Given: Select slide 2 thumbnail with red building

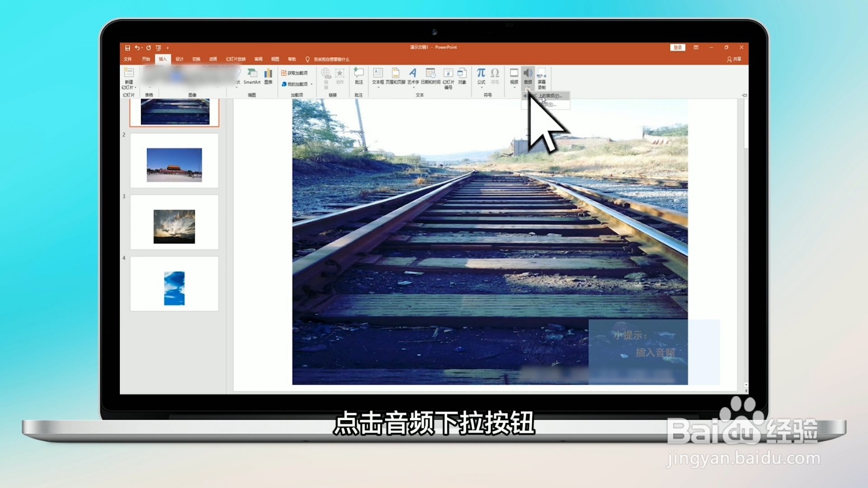Looking at the screenshot, I should pyautogui.click(x=174, y=160).
